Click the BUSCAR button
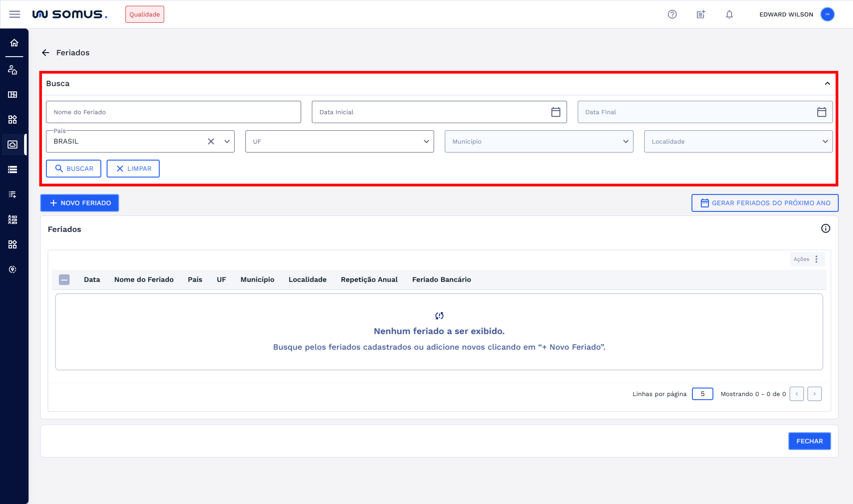Screen dimensions: 853x504 click(74, 168)
